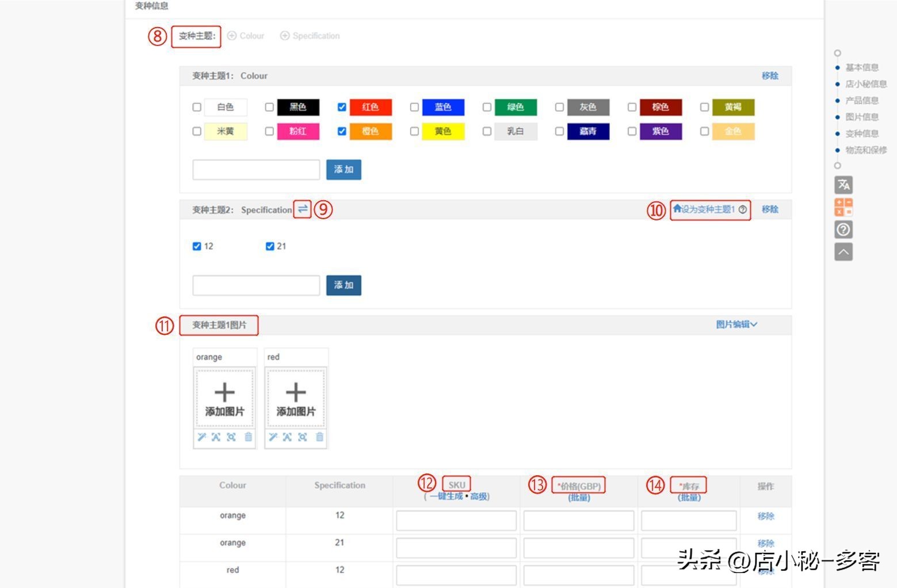Viewport: 897px width, 588px height.
Task: Enable the 白色 colour checkbox
Action: 197,107
